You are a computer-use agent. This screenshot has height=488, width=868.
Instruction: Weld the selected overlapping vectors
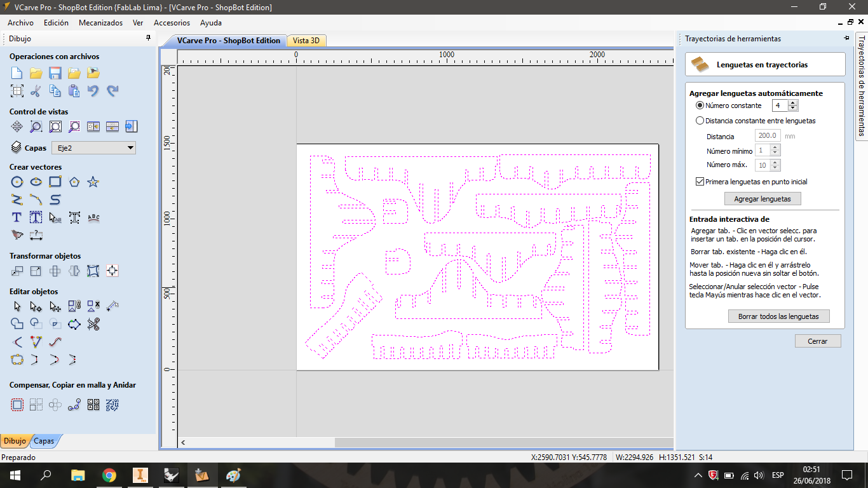tap(17, 325)
